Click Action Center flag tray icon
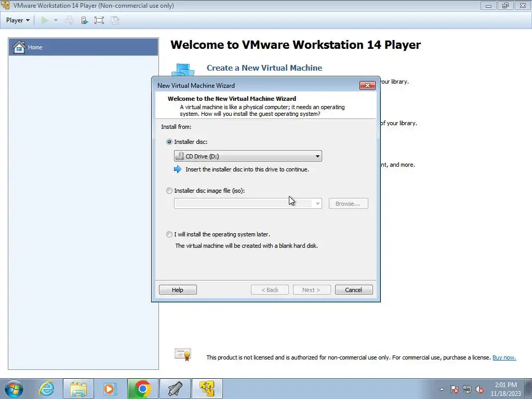 [x=455, y=389]
